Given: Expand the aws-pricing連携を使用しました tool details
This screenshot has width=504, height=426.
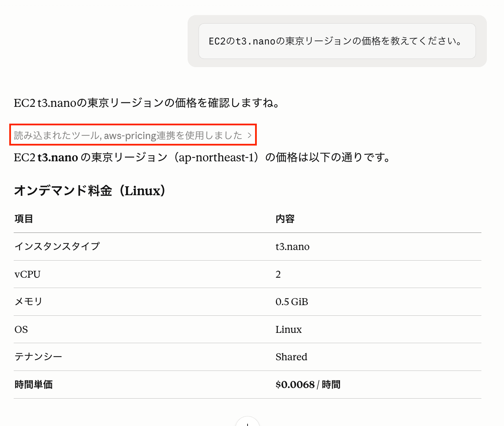Looking at the screenshot, I should click(128, 136).
